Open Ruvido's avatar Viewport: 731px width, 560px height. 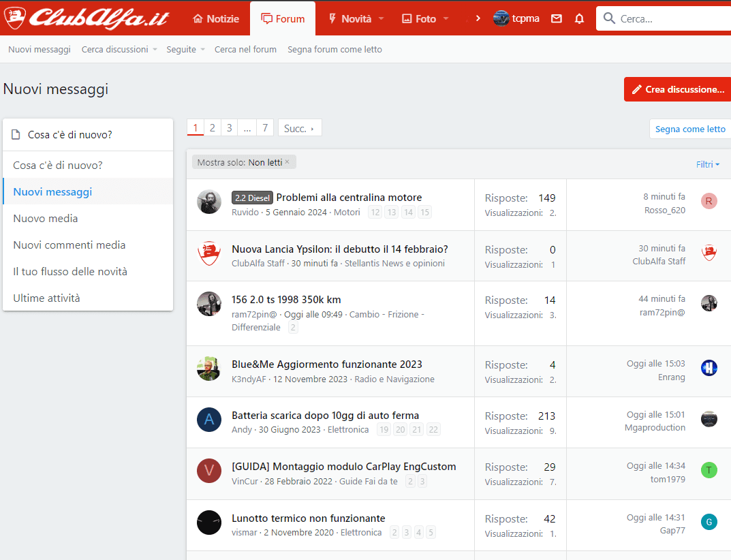pyautogui.click(x=209, y=202)
